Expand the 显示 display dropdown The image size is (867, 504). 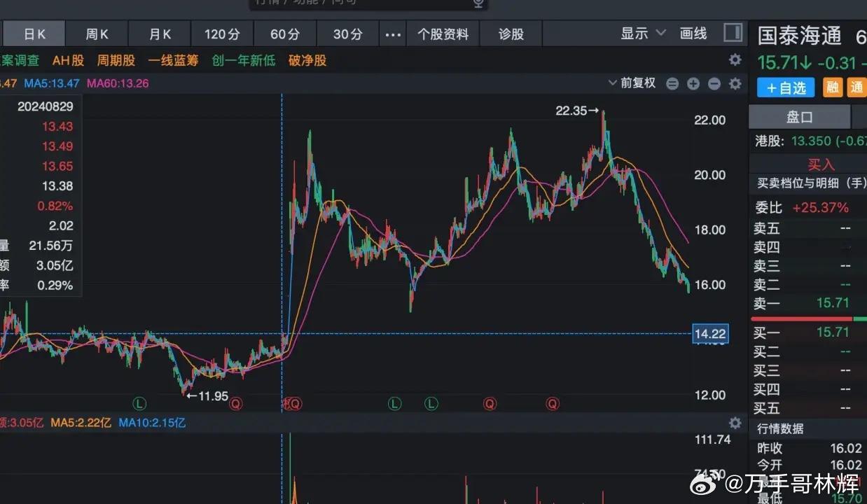(643, 33)
